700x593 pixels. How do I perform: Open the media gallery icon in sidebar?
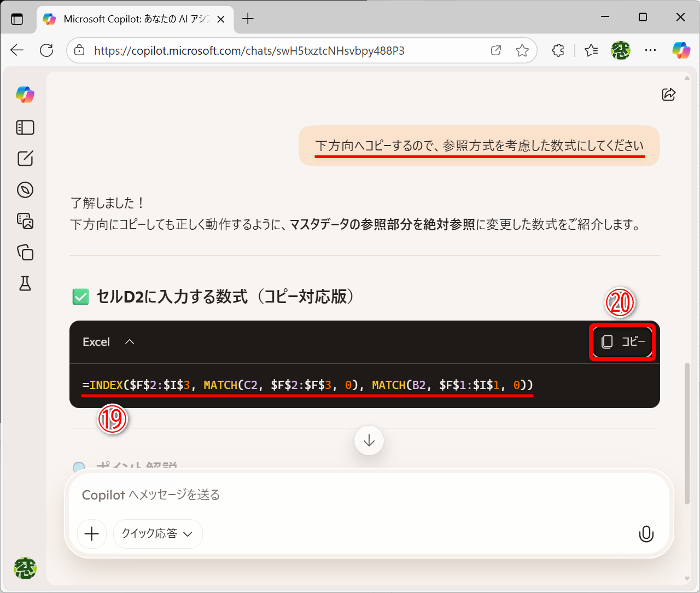25,221
